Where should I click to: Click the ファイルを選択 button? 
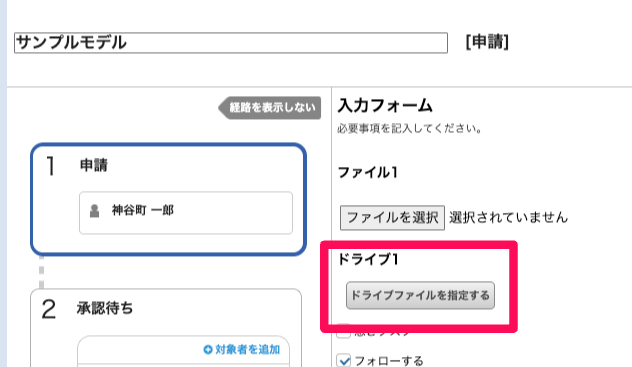[x=392, y=218]
